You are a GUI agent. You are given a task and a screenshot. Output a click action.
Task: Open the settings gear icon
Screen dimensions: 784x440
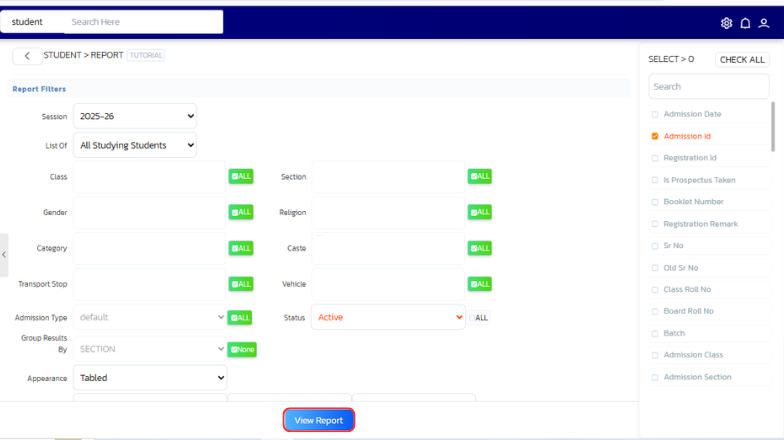pyautogui.click(x=726, y=23)
